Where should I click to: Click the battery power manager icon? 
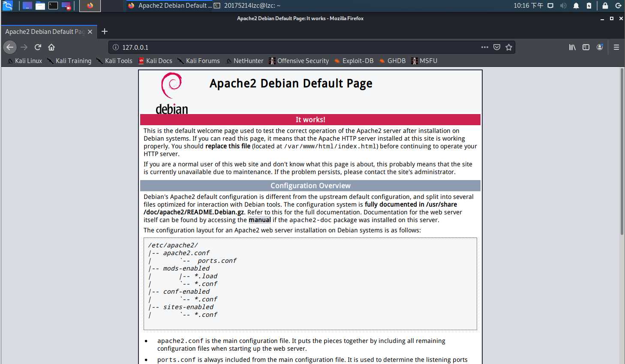589,6
